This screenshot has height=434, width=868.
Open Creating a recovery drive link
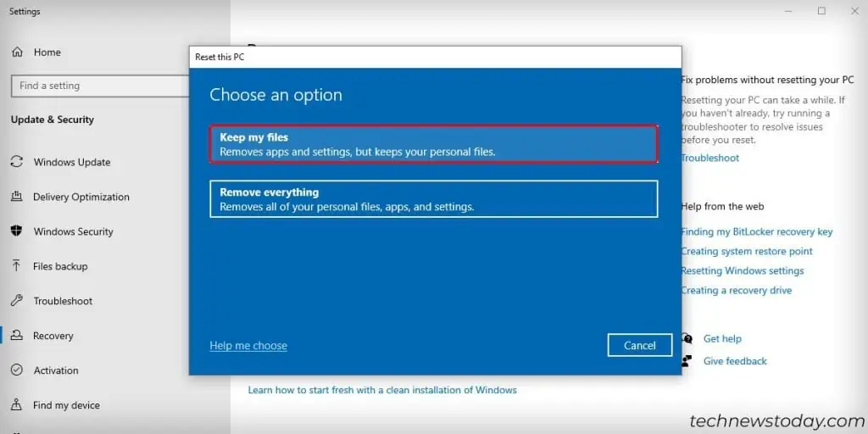(737, 290)
